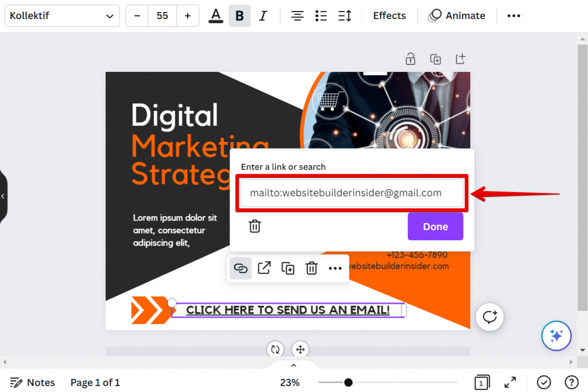Image resolution: width=588 pixels, height=392 pixels.
Task: Duplicate the element via the copy icon
Action: (287, 268)
